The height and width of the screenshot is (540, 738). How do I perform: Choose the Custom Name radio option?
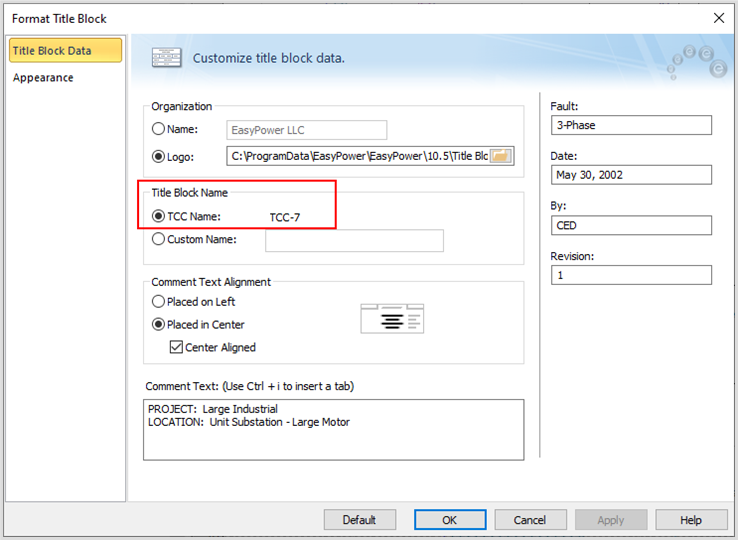pos(158,239)
